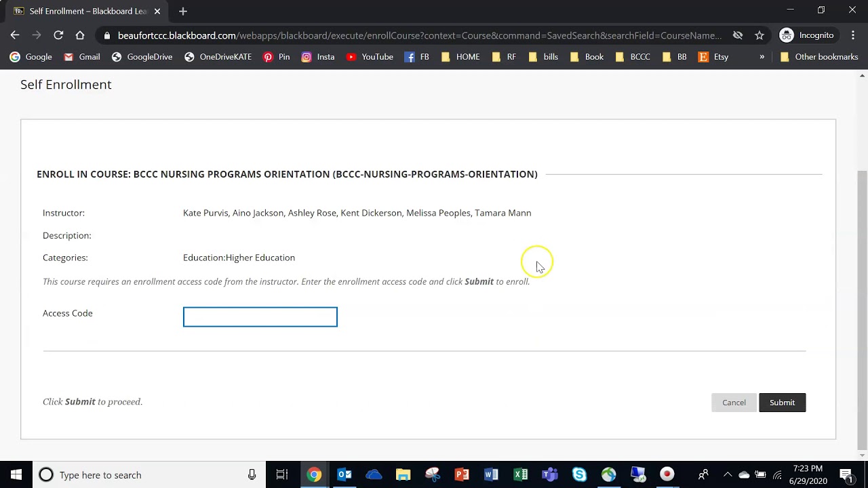Open the RF bookmarks folder
The width and height of the screenshot is (868, 488).
(503, 57)
